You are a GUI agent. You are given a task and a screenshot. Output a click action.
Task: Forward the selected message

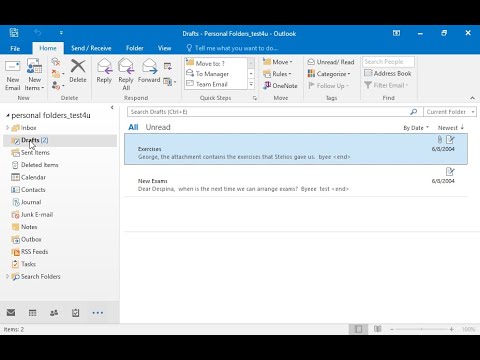pyautogui.click(x=149, y=71)
